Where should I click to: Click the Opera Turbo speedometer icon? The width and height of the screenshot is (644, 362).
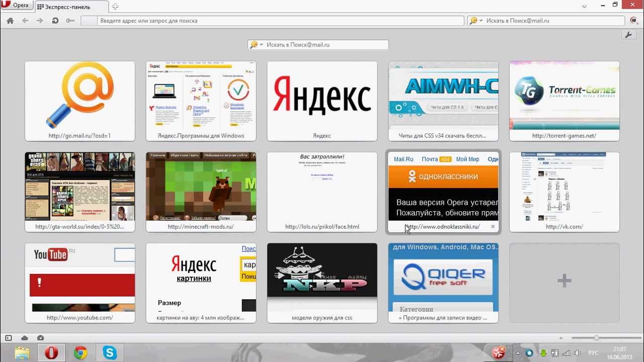[x=40, y=338]
